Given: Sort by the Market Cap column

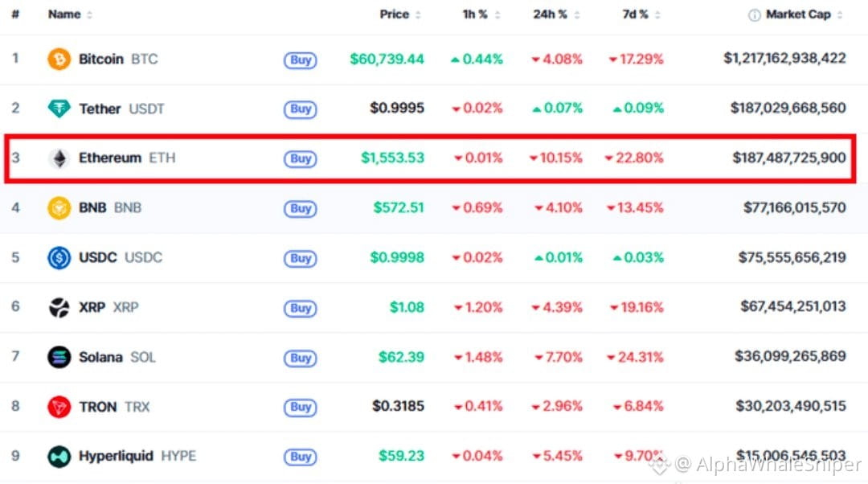Looking at the screenshot, I should pyautogui.click(x=804, y=14).
